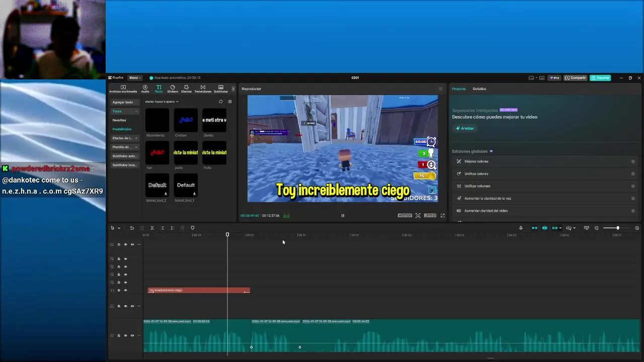The image size is (644, 362).
Task: Open the Subtítulos tab
Action: [x=220, y=89]
